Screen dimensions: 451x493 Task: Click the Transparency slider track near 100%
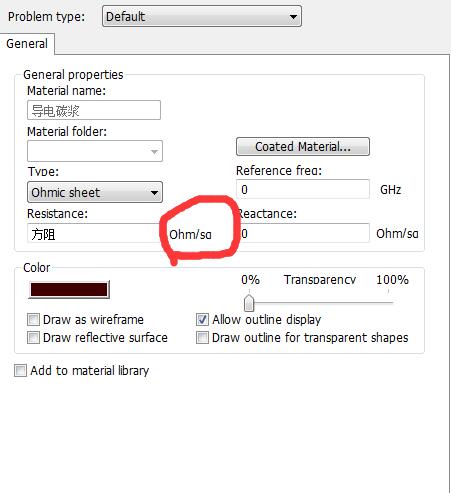point(388,303)
